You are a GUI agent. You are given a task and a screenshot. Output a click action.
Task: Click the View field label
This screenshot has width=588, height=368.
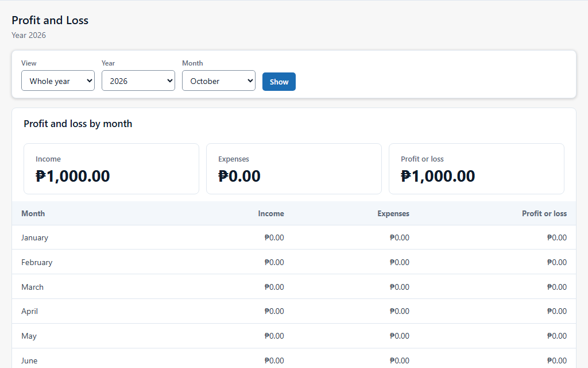(x=29, y=63)
